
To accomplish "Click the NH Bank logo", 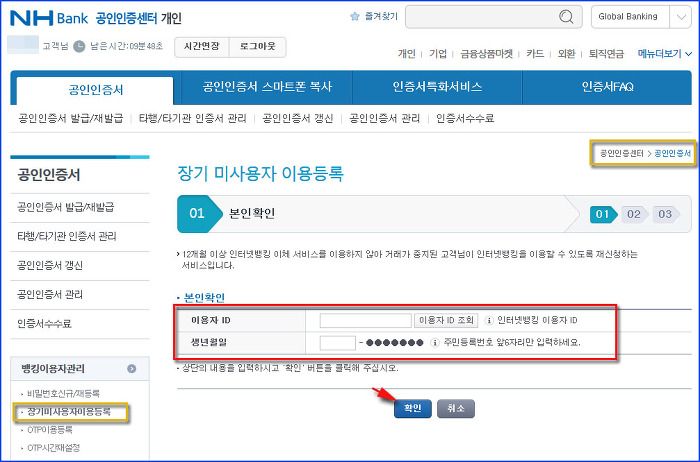I will (x=49, y=18).
